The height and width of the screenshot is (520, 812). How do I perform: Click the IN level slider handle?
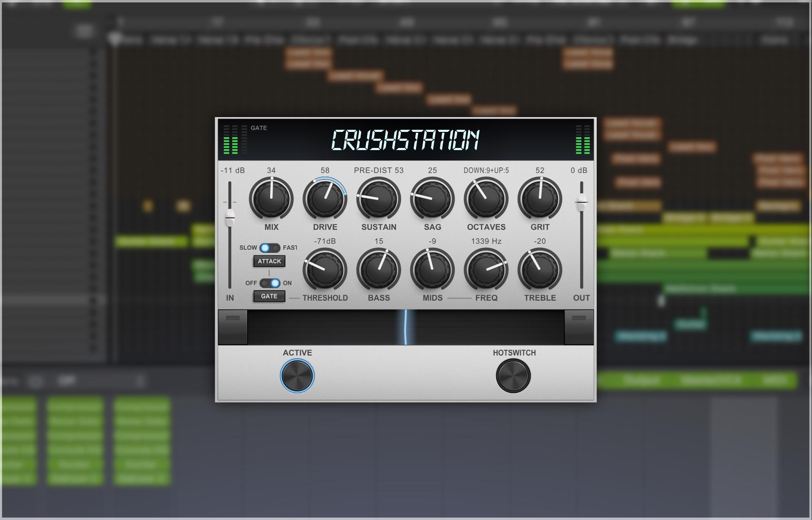230,218
